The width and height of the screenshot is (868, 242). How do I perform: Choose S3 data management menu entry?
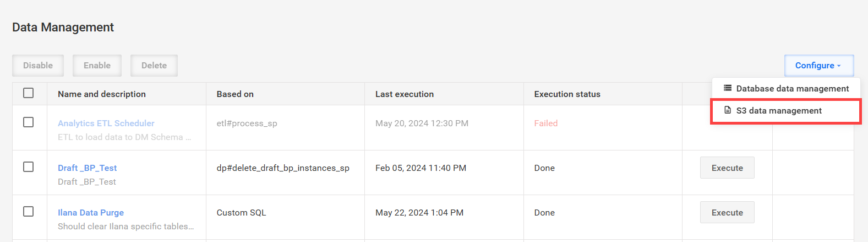click(x=786, y=111)
